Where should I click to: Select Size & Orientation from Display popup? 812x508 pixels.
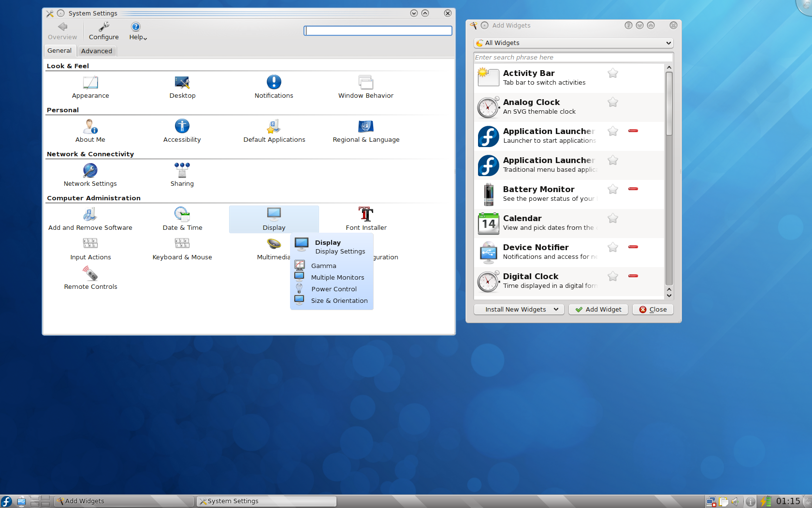point(332,300)
